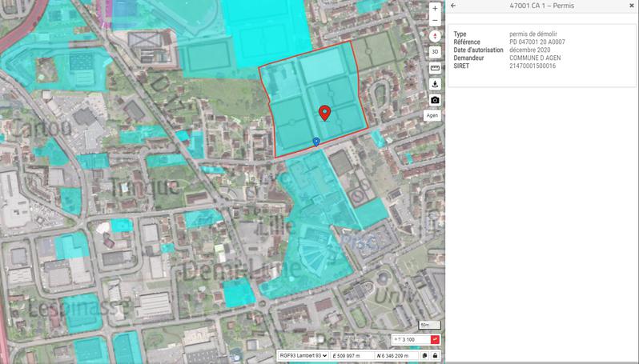Open street view pegman tool
The height and width of the screenshot is (364, 639).
coord(435,84)
